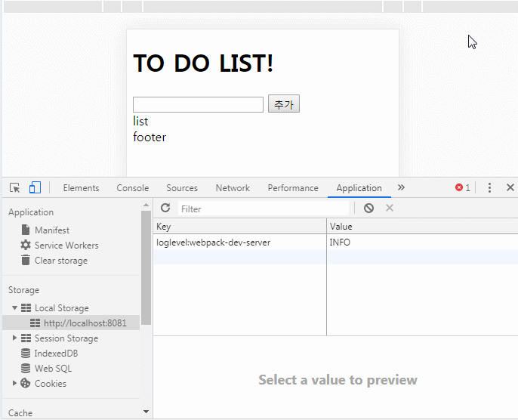Click the to-do text input field
Image resolution: width=518 pixels, height=420 pixels.
click(198, 104)
